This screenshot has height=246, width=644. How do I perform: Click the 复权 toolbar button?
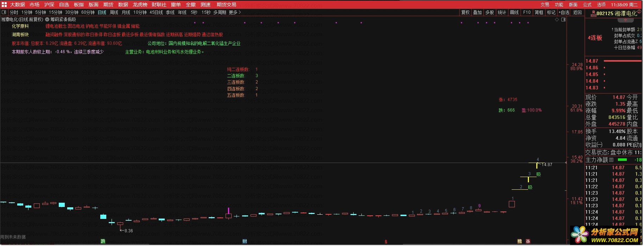(465, 12)
